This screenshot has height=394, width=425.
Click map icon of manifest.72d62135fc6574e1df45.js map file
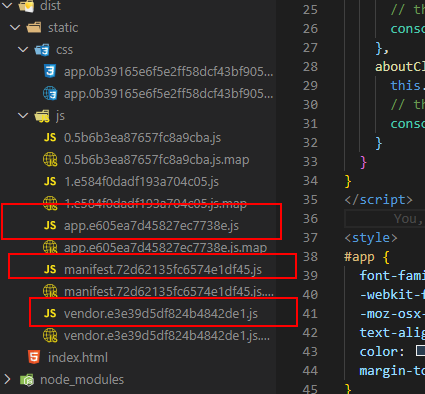tap(50, 292)
